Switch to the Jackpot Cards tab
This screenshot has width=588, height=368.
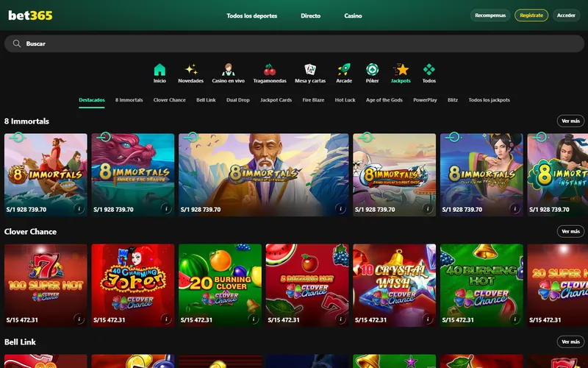click(276, 100)
